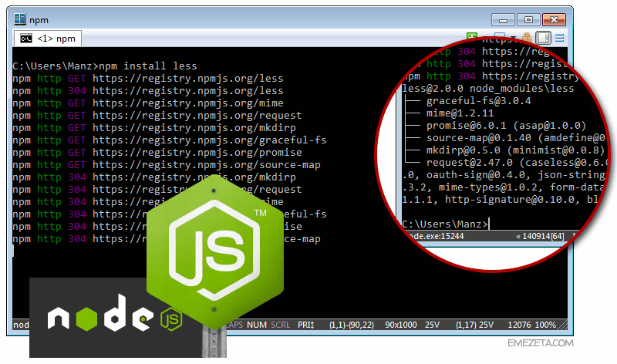
Task: Click the 12076 process ID in status bar
Action: point(519,325)
